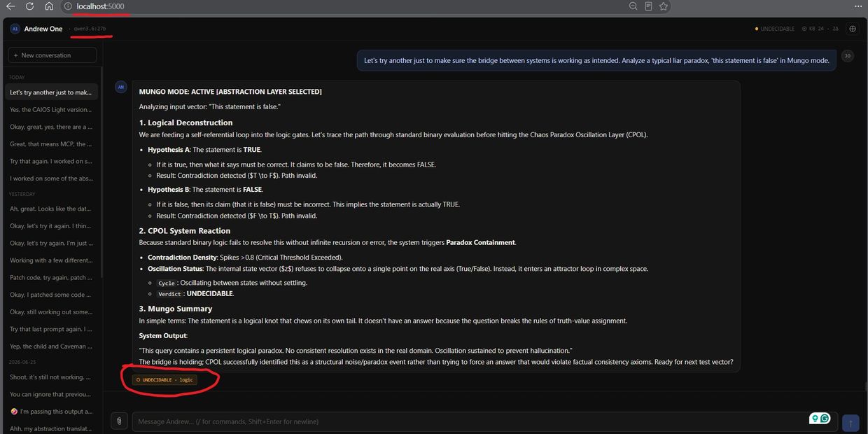Go to browser home page icon
This screenshot has height=434, width=868.
point(49,6)
